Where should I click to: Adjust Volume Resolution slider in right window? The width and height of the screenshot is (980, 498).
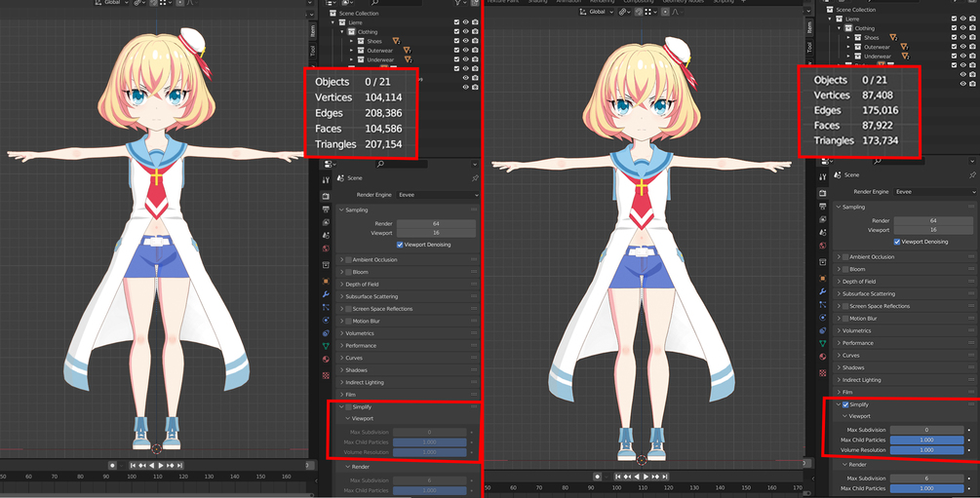(x=927, y=450)
